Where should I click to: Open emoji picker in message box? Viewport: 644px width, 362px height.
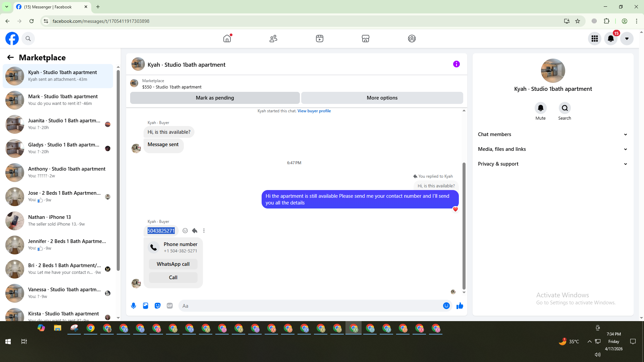446,306
